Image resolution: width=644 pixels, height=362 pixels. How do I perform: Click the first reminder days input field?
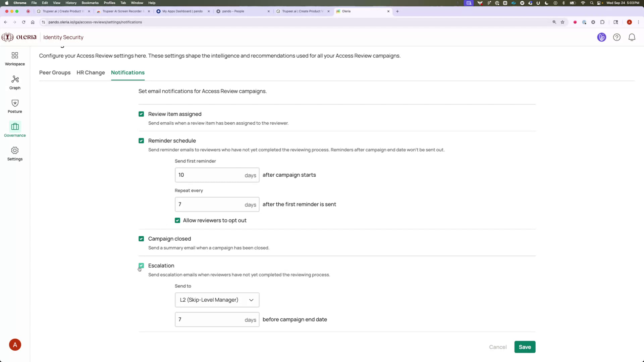(x=208, y=175)
